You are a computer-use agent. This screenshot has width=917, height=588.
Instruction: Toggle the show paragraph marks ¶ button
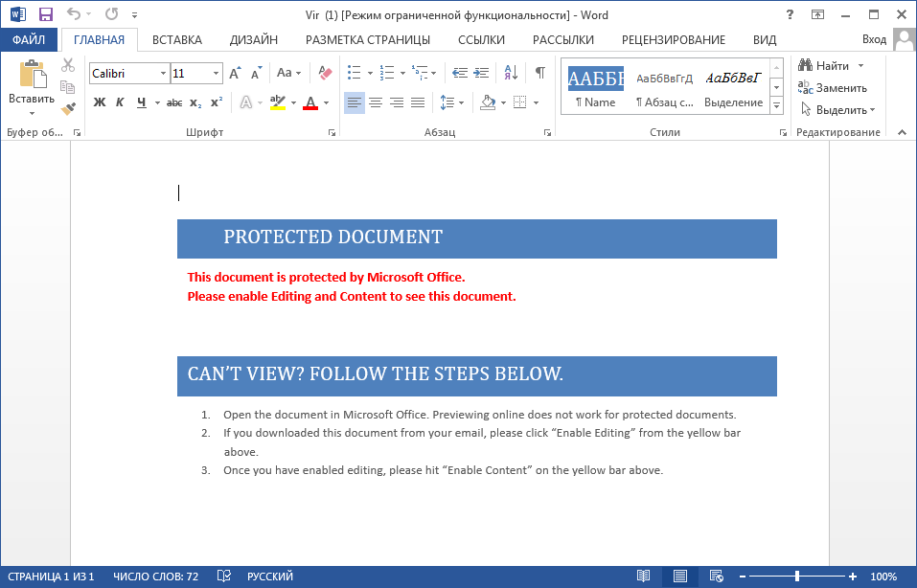[539, 73]
